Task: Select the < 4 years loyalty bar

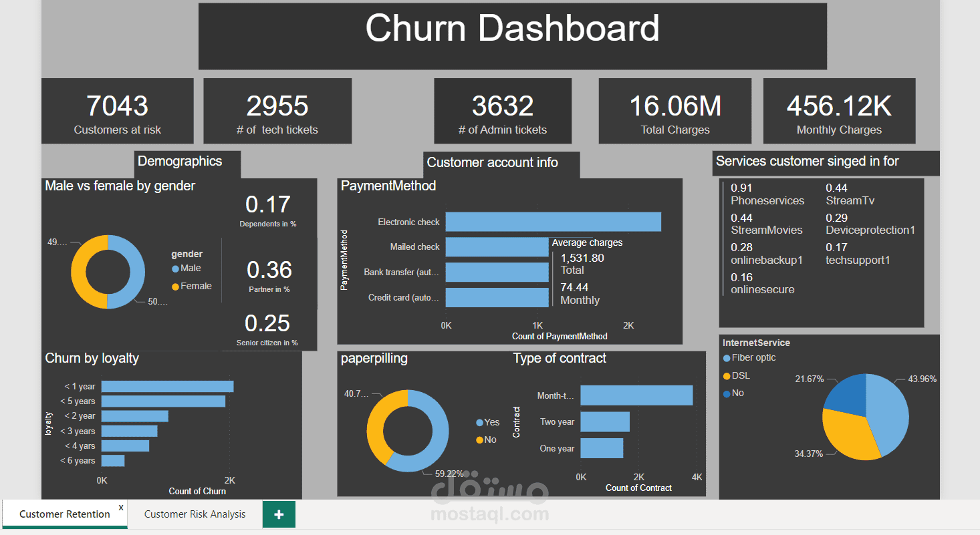Action: point(125,445)
